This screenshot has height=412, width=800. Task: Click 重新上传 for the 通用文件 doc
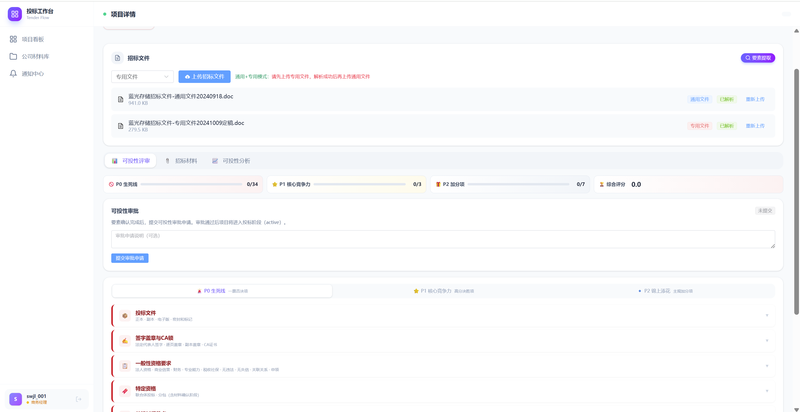pyautogui.click(x=755, y=99)
